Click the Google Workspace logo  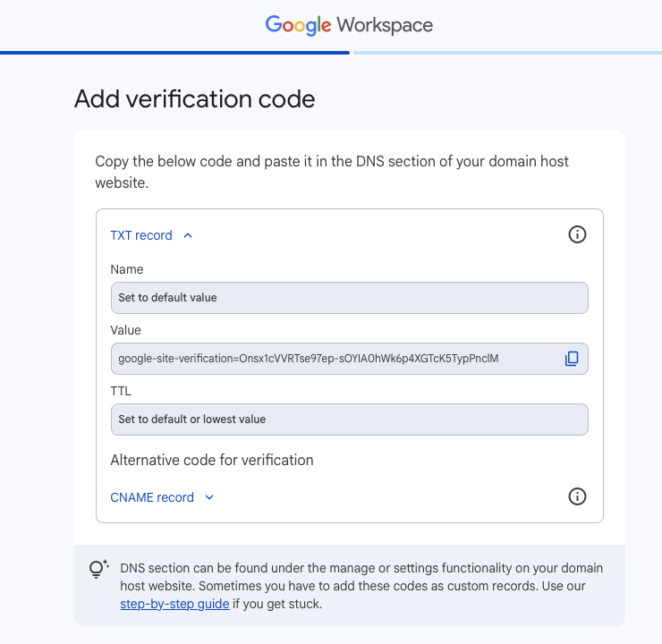[349, 25]
